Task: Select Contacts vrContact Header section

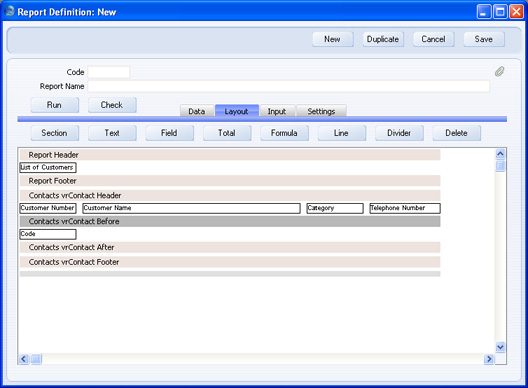Action: (x=230, y=195)
